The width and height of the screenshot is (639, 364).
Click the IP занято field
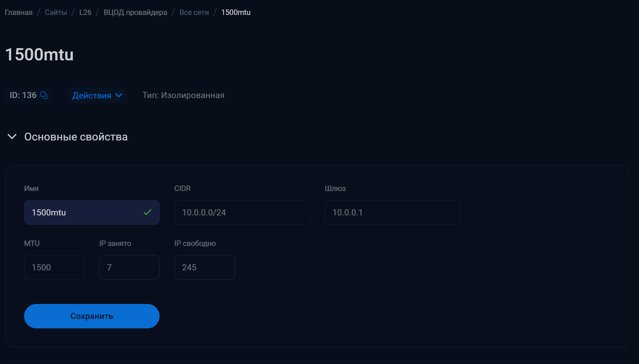click(129, 267)
